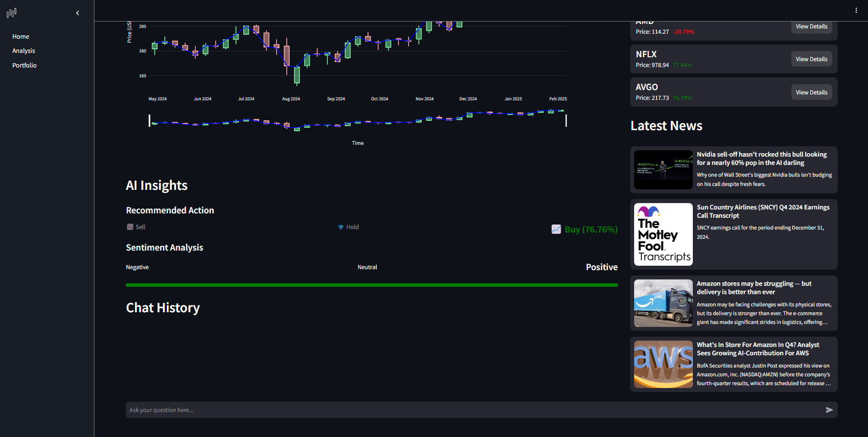Click the Negative sentiment label
The width and height of the screenshot is (868, 437).
(x=137, y=267)
